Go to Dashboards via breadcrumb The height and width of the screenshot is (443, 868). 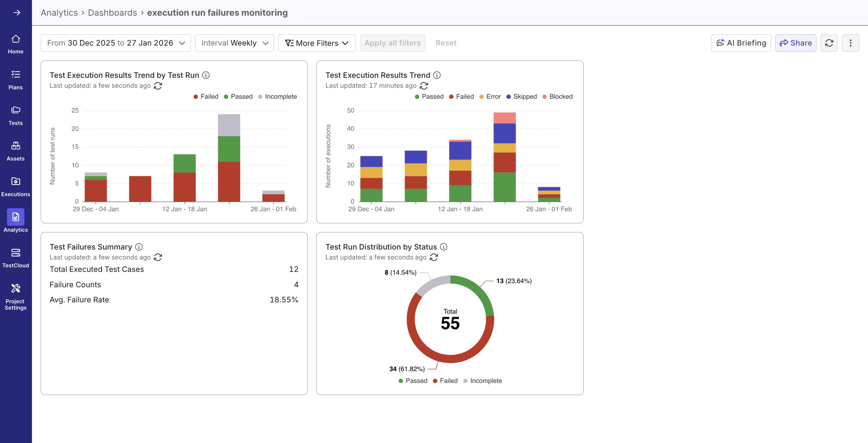(112, 12)
